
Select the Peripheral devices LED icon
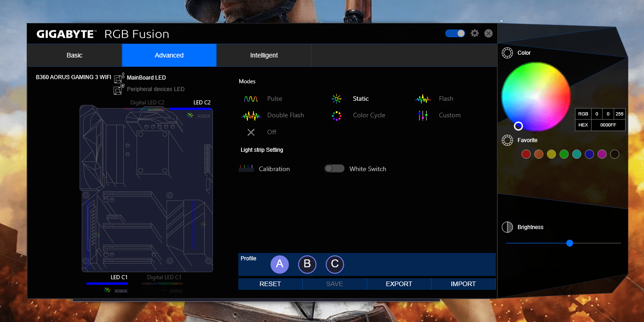119,89
